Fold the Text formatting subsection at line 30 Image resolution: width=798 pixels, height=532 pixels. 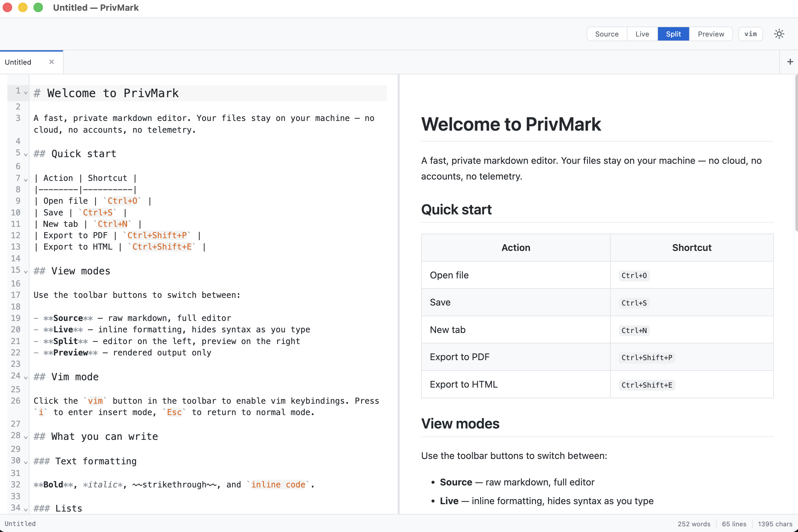click(26, 462)
